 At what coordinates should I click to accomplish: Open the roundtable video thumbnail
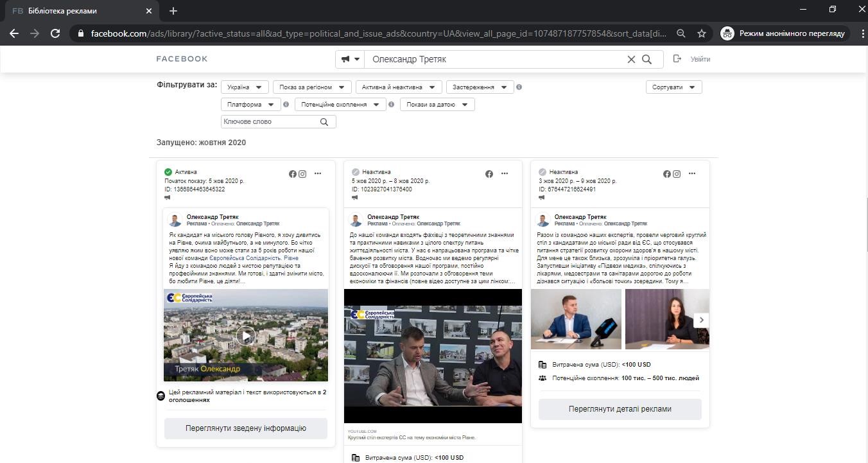433,356
